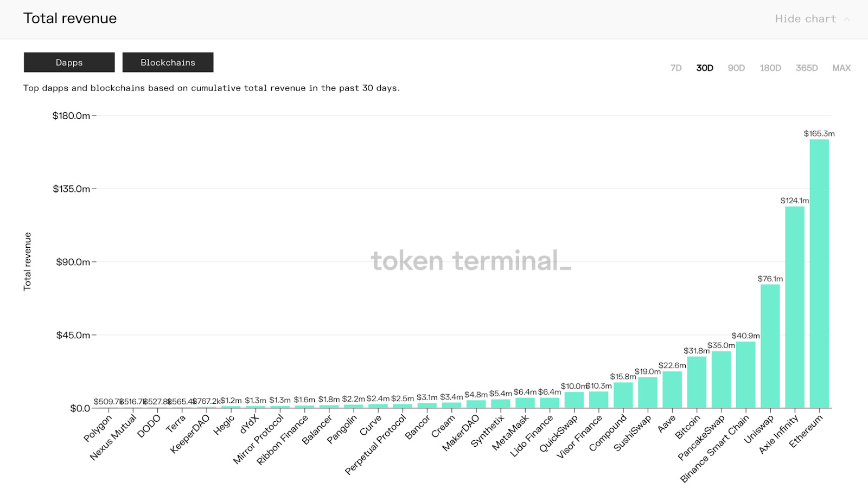Click the KeeperDAO axis label

coord(190,434)
